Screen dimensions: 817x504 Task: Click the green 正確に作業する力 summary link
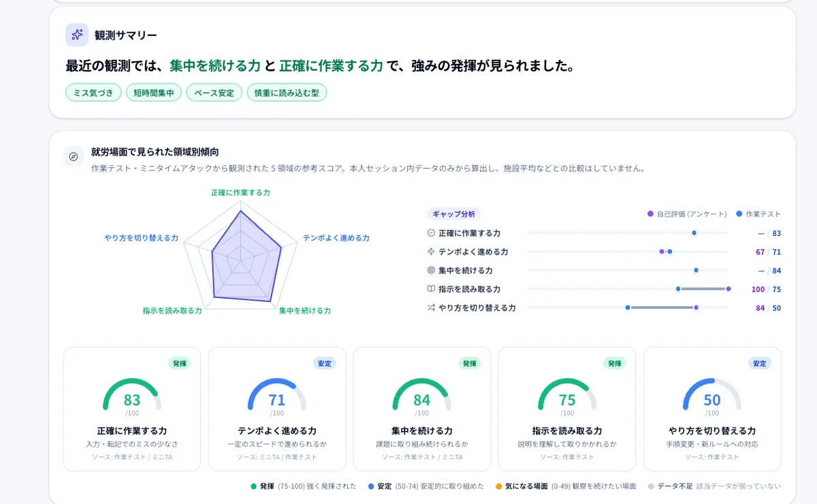332,66
